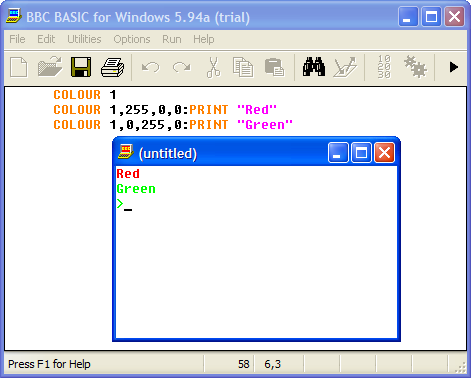The width and height of the screenshot is (471, 378).
Task: Renumber lines with the 10 20 30 icon
Action: click(384, 67)
